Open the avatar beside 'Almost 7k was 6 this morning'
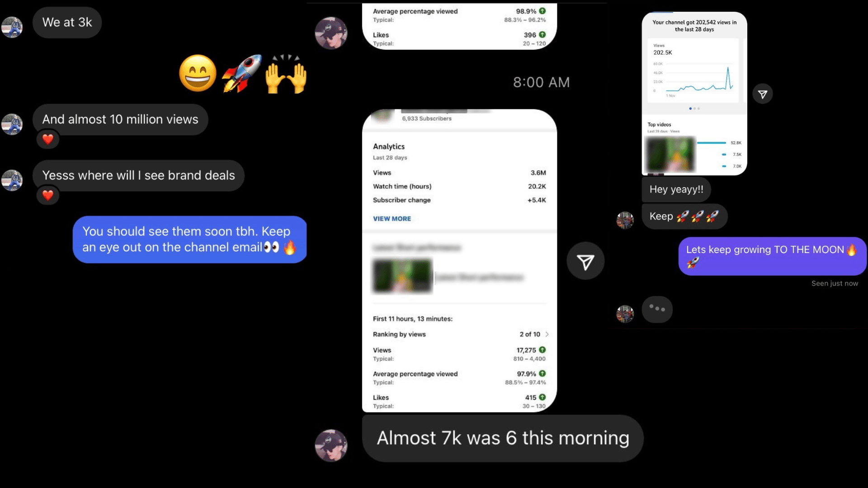Screen dimensions: 868x488 point(331,445)
